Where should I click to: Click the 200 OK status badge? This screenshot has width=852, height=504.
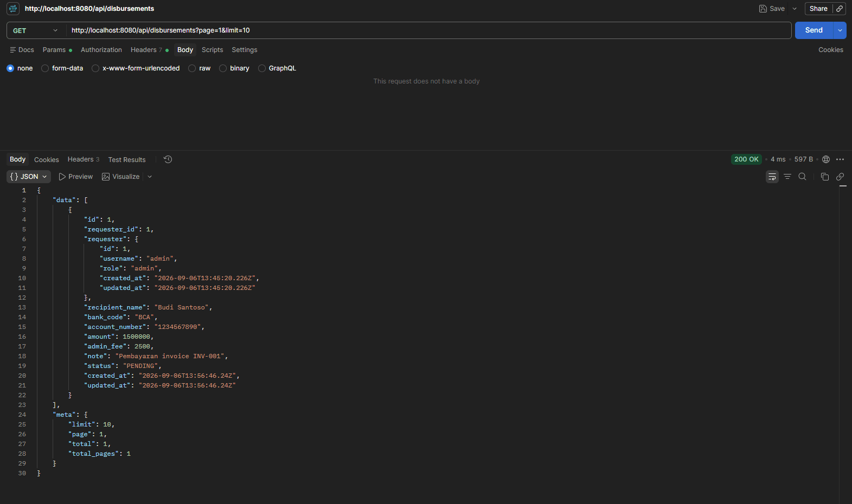746,159
